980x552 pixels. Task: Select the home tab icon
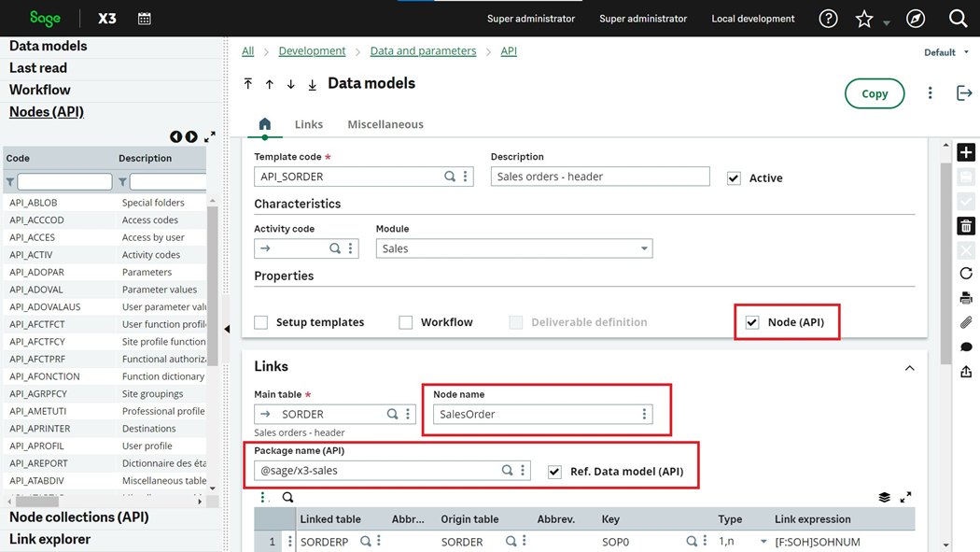coord(265,124)
